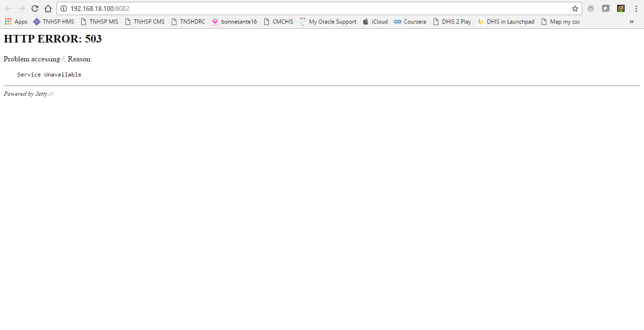Open the Map my csv bookmark
Image resolution: width=644 pixels, height=330 pixels.
(x=560, y=22)
